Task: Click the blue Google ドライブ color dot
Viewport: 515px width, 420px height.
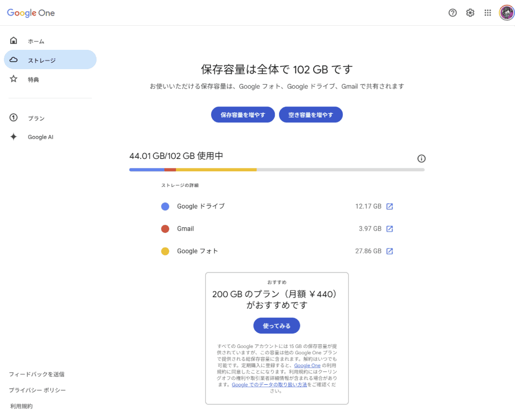Action: pyautogui.click(x=165, y=207)
